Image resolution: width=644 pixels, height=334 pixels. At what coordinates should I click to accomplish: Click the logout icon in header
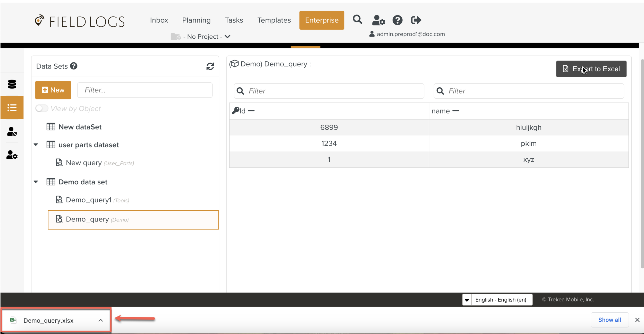click(416, 20)
